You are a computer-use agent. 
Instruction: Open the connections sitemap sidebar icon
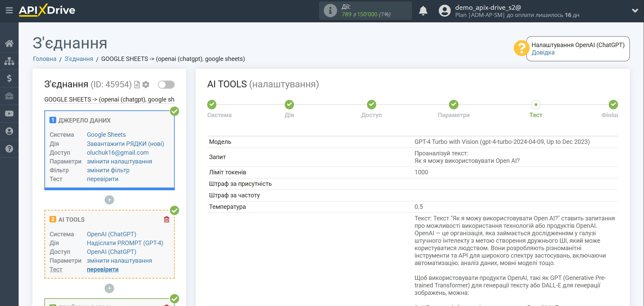9,61
